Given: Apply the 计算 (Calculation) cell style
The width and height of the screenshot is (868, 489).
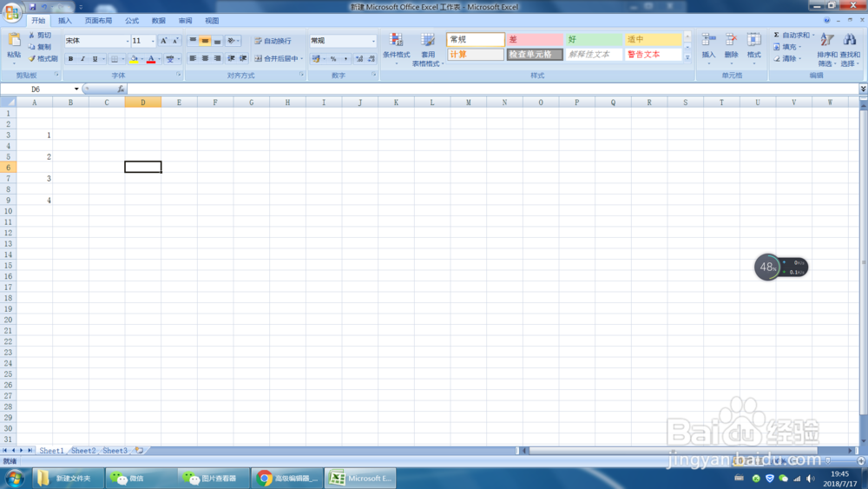Looking at the screenshot, I should click(475, 54).
